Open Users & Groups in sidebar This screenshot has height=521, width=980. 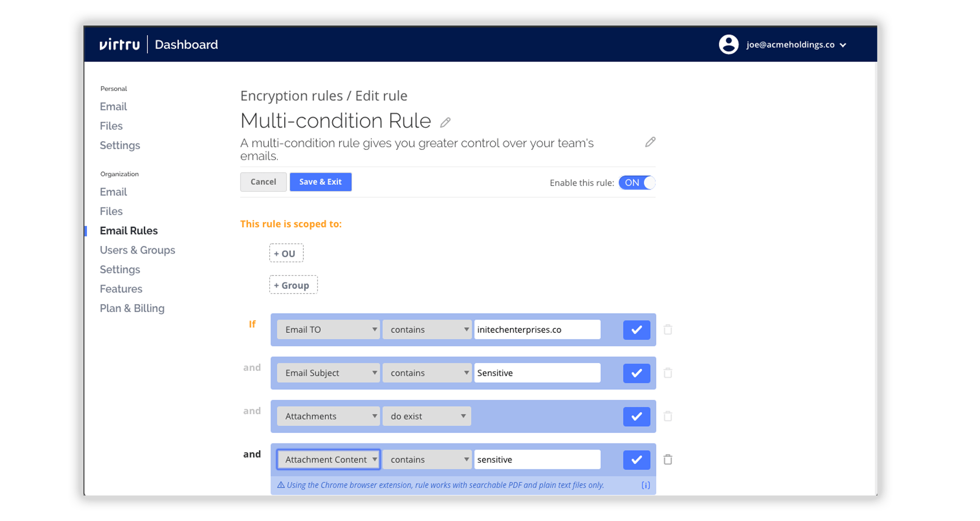(x=138, y=250)
